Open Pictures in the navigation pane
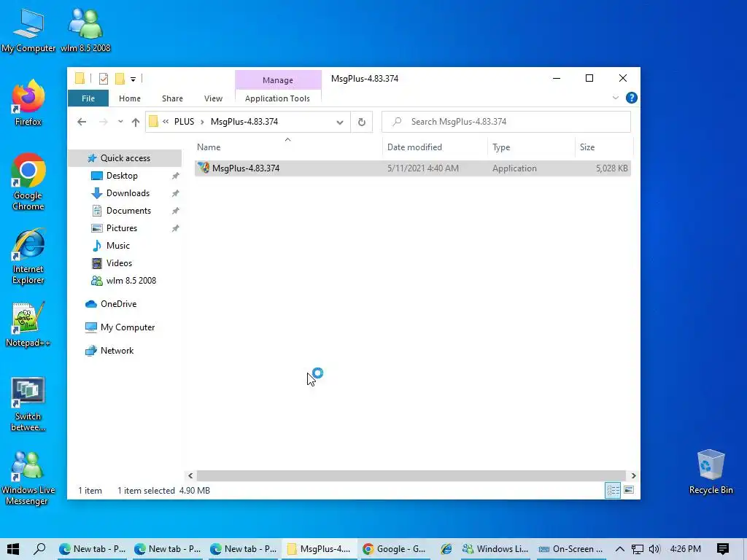The image size is (747, 560). [x=122, y=228]
